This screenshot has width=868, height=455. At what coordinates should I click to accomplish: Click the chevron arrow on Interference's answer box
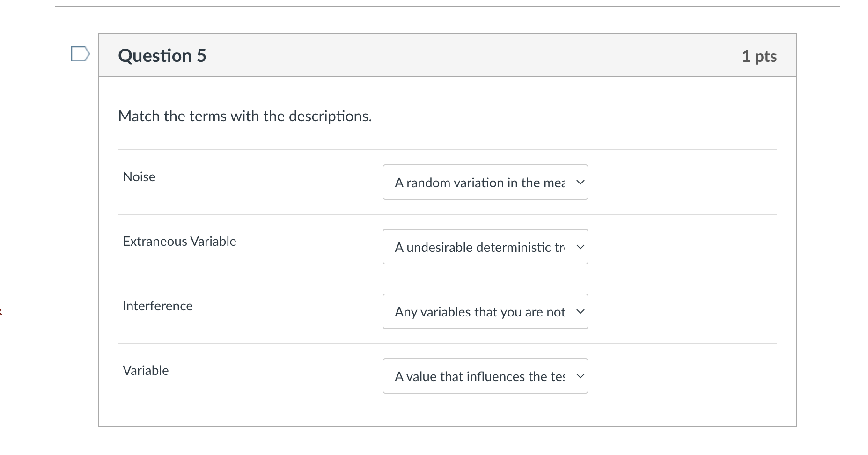coord(580,312)
